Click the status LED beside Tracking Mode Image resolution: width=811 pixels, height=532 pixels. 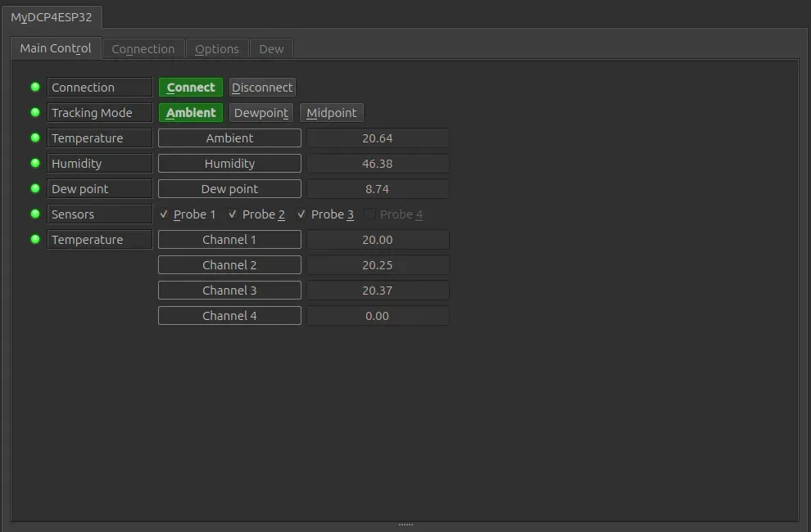35,112
